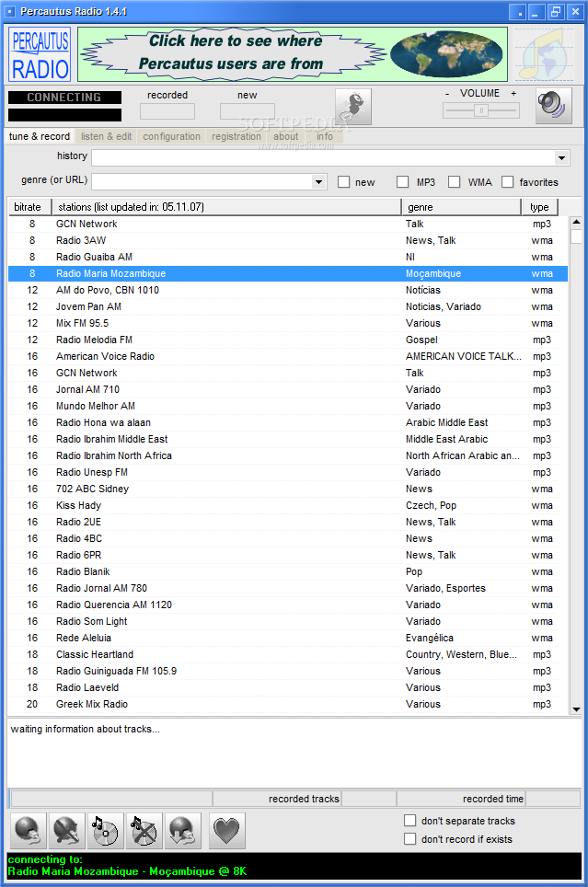Switch to the tune & record tab
Screen dimensions: 588x887
[39, 136]
